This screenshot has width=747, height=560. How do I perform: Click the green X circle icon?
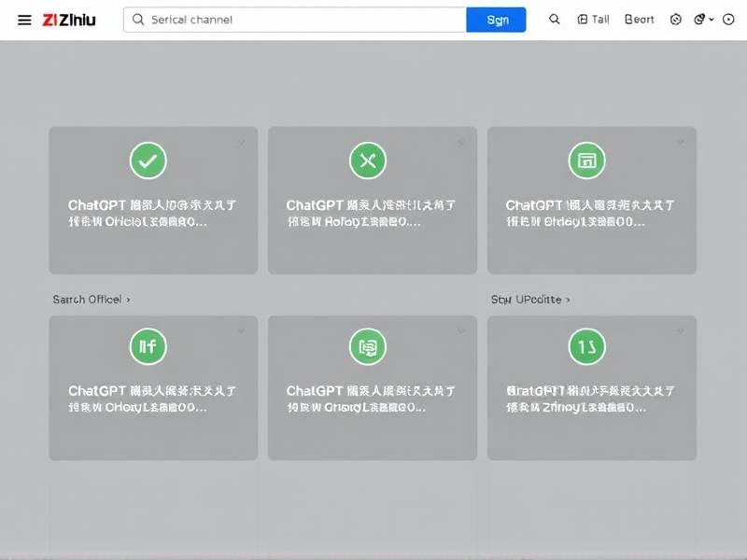pyautogui.click(x=367, y=161)
